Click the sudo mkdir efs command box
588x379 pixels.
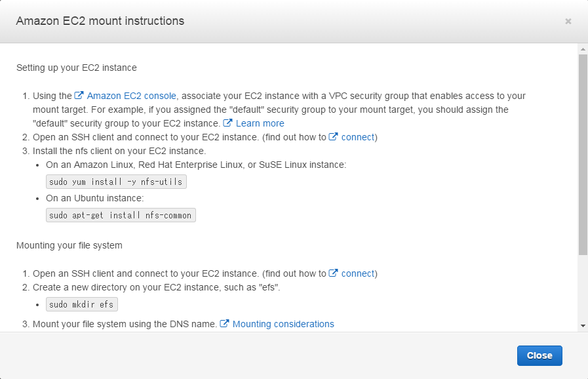coord(82,304)
